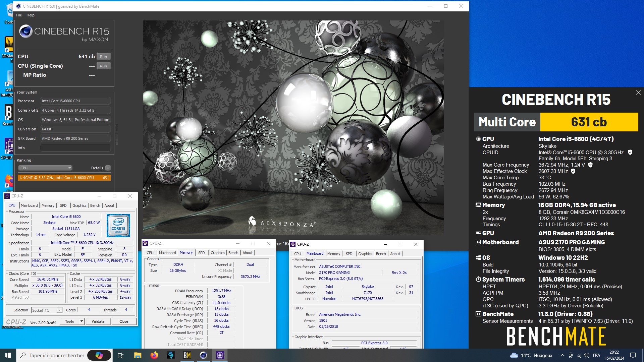Open Bench tab in left CPU-Z window
The height and width of the screenshot is (362, 644).
[95, 205]
